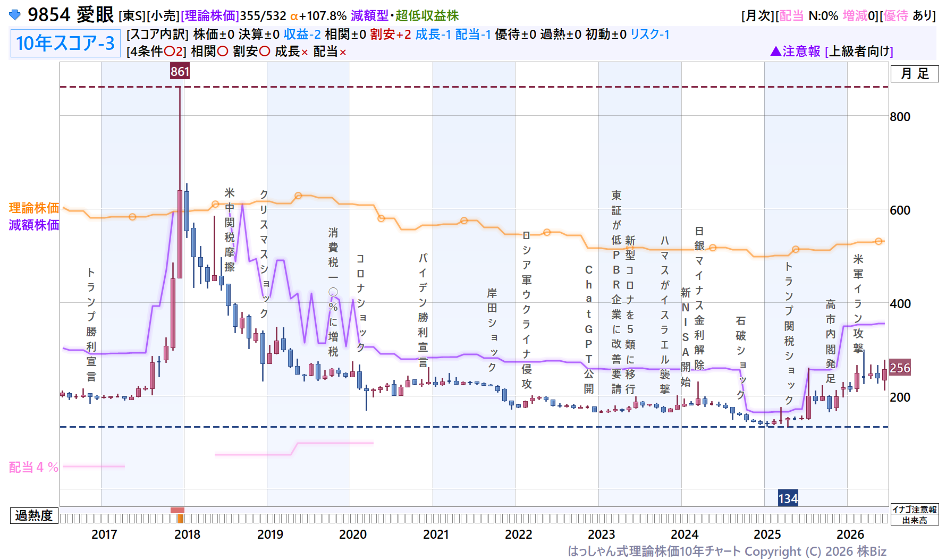Click the 2023 year axis label

click(602, 534)
